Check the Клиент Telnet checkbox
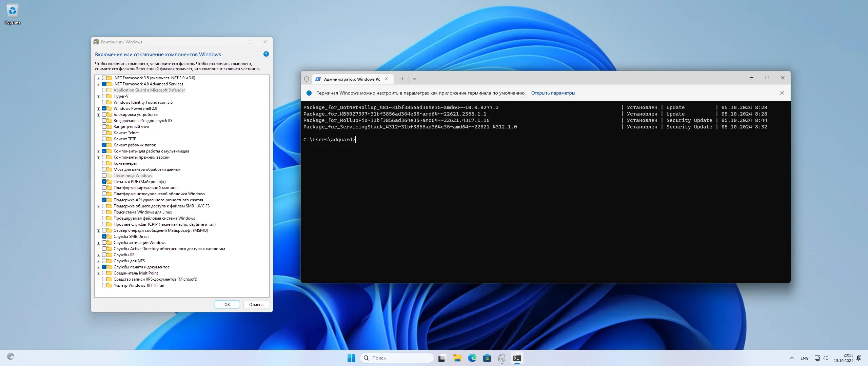This screenshot has height=366, width=868. [x=104, y=133]
